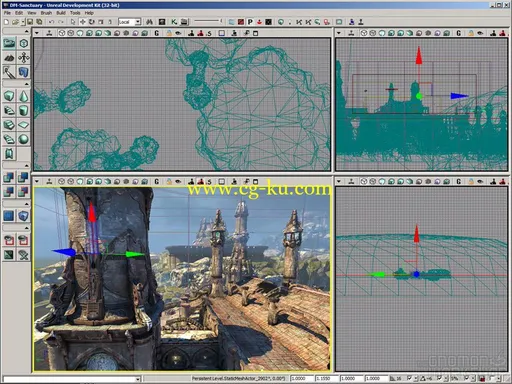The image size is (512, 384).
Task: Show all hidden actors
Action: point(23,255)
